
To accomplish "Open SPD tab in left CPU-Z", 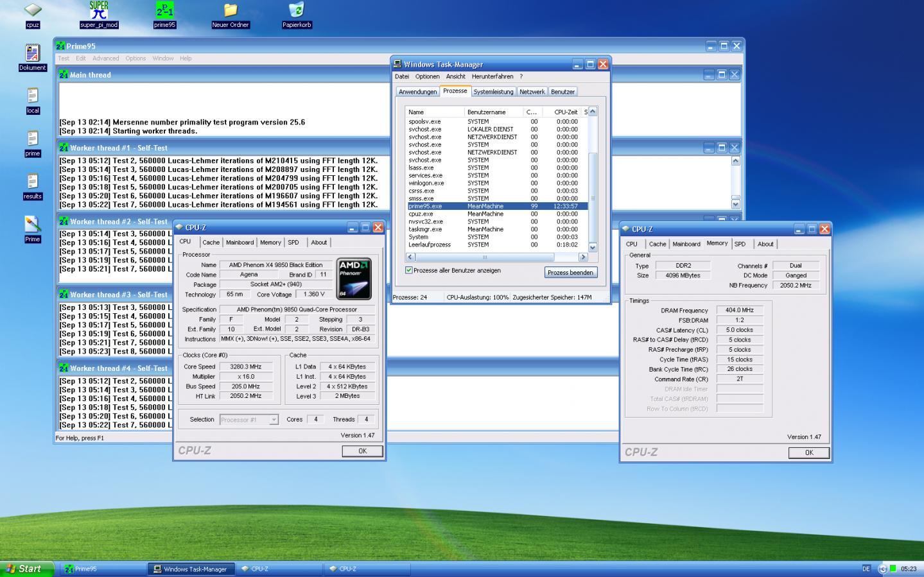I will pyautogui.click(x=293, y=243).
